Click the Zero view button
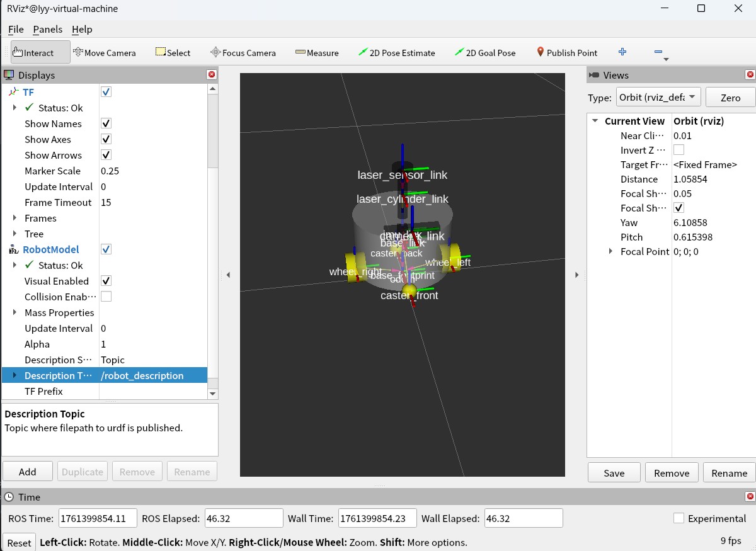 click(x=730, y=98)
